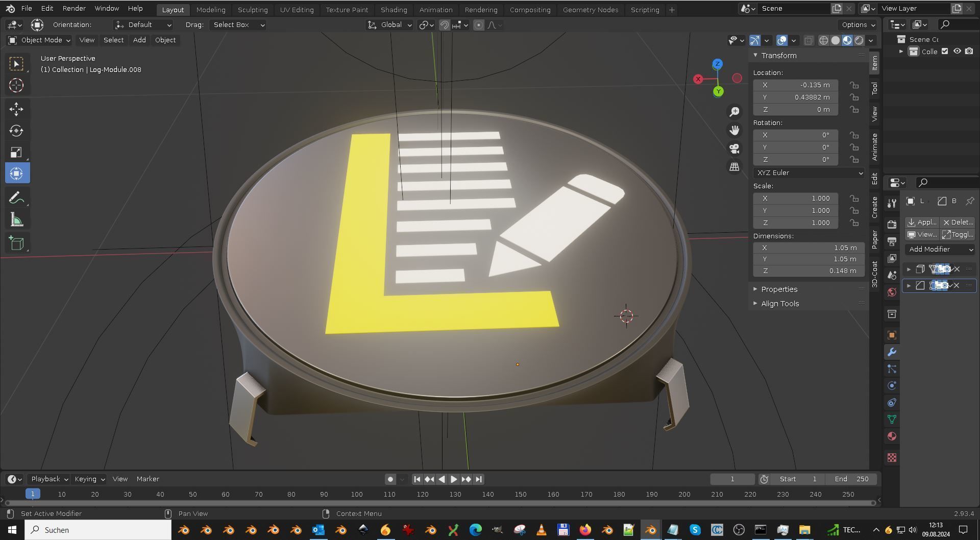Play the animation forward

point(453,479)
